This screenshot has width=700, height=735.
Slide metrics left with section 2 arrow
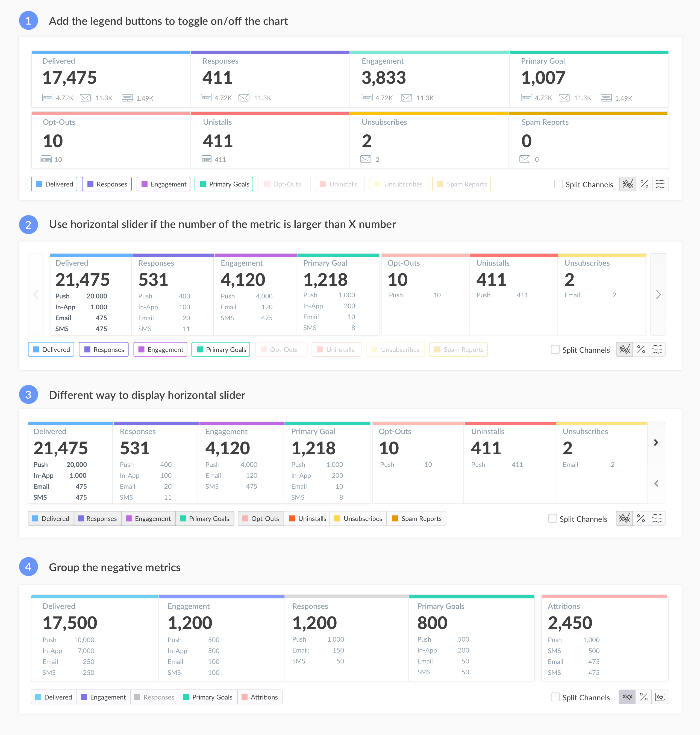[36, 295]
